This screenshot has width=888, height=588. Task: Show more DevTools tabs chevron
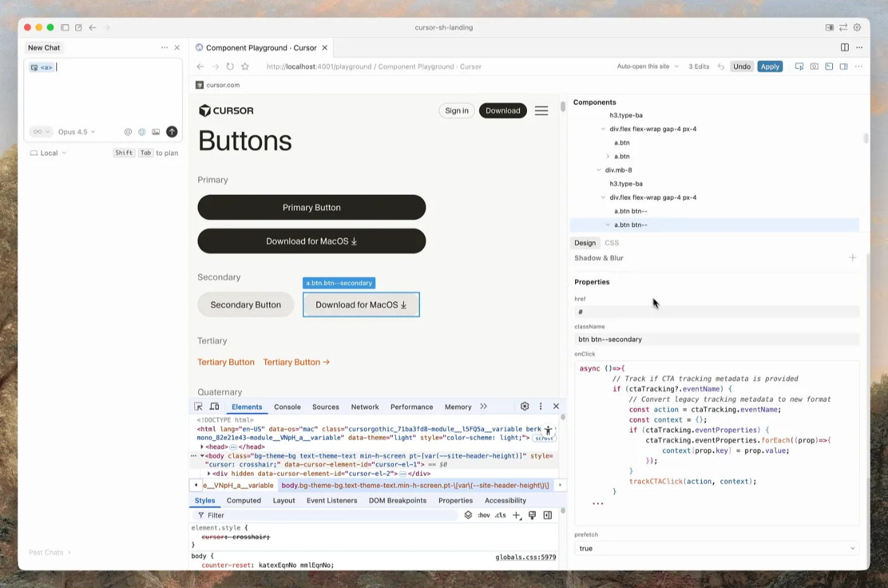[484, 407]
